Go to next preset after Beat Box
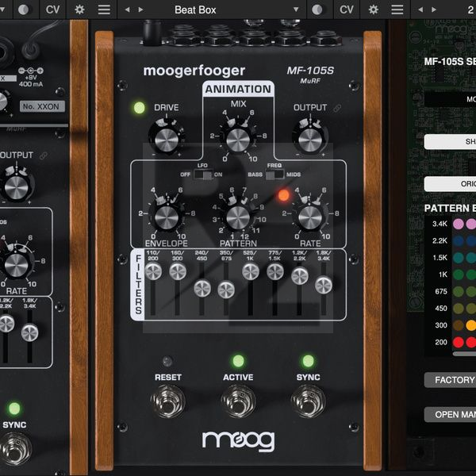The image size is (476, 476). (x=140, y=10)
